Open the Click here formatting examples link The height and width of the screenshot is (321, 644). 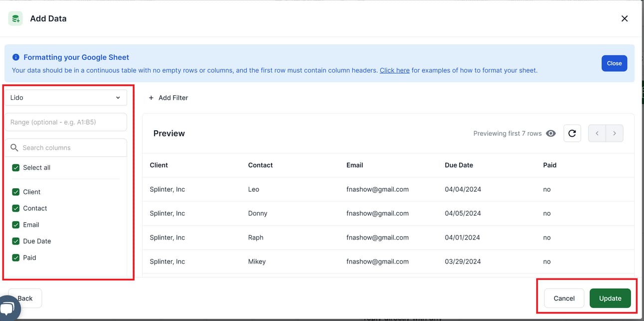click(394, 70)
